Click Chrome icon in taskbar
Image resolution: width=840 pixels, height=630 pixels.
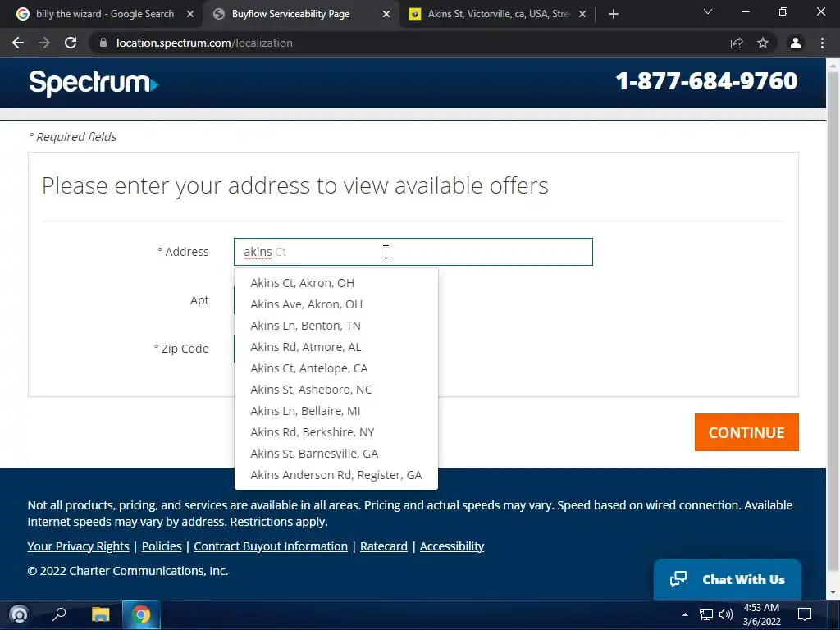(141, 614)
